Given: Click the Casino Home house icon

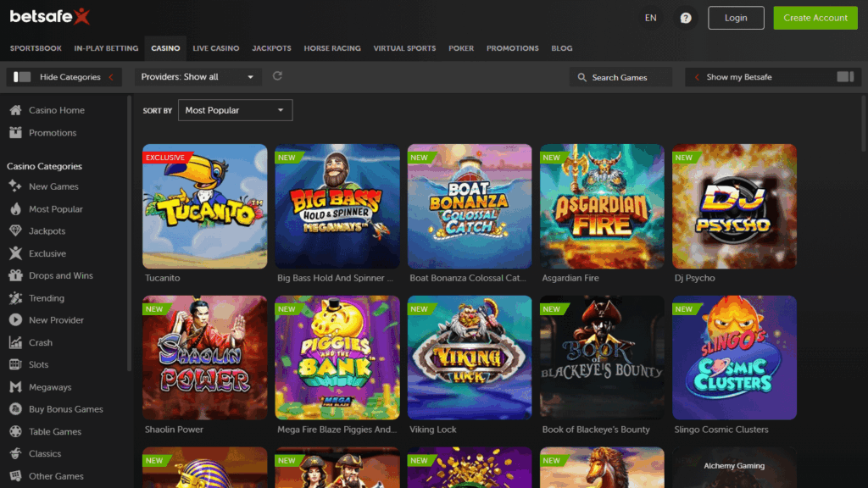Looking at the screenshot, I should click(x=14, y=110).
